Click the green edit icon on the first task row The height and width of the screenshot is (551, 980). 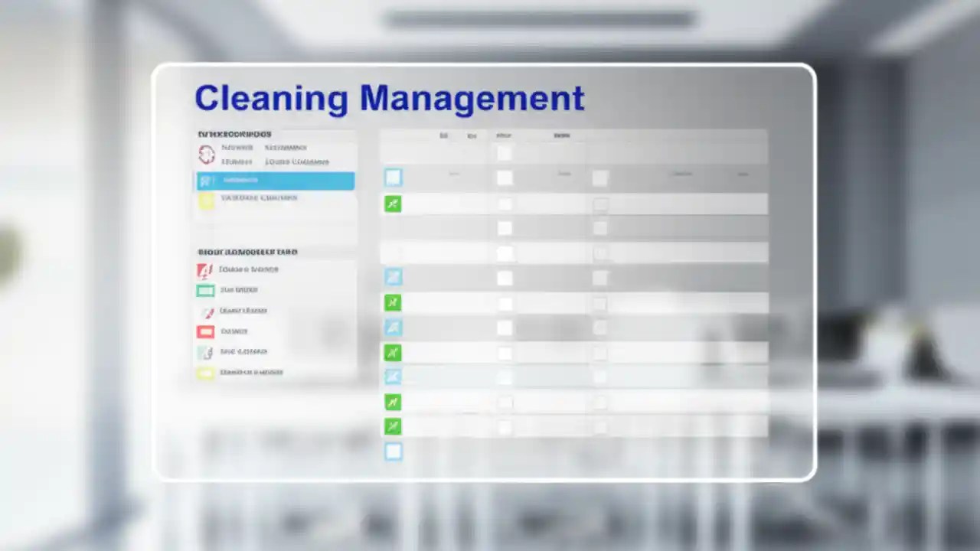pos(393,204)
